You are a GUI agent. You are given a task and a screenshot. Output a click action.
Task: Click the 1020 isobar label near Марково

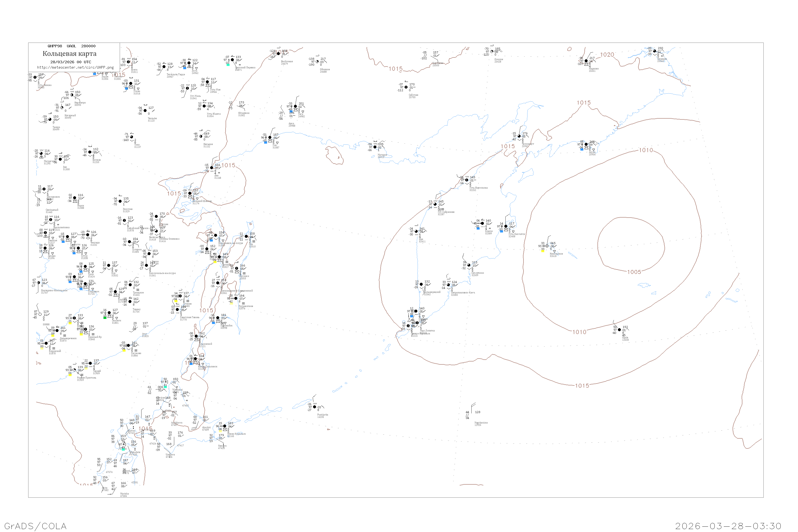[607, 55]
